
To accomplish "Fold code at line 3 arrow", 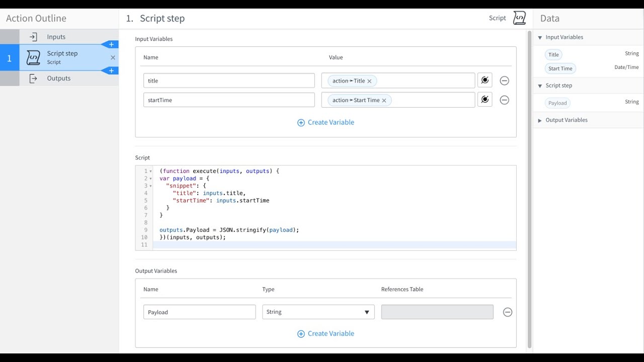I will coord(151,186).
